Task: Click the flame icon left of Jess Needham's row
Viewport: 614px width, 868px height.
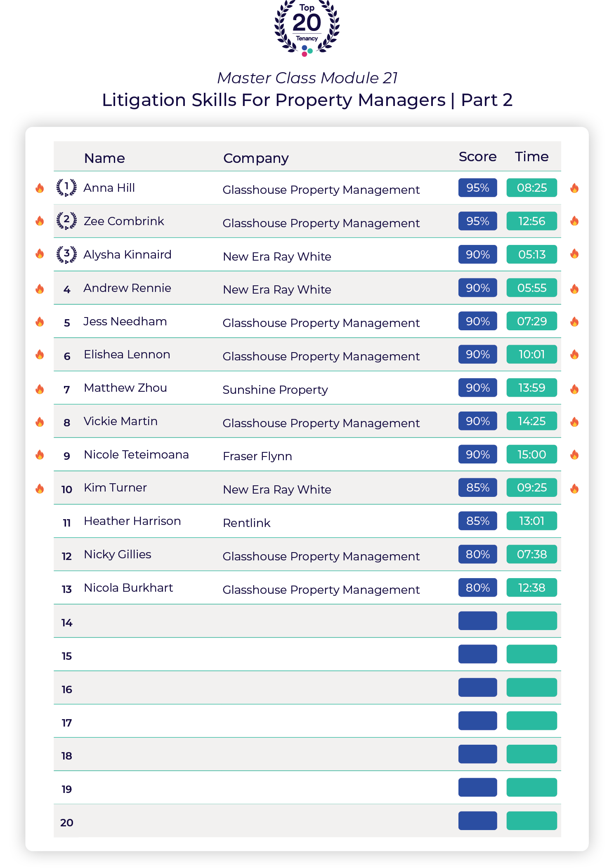Action: coord(40,321)
